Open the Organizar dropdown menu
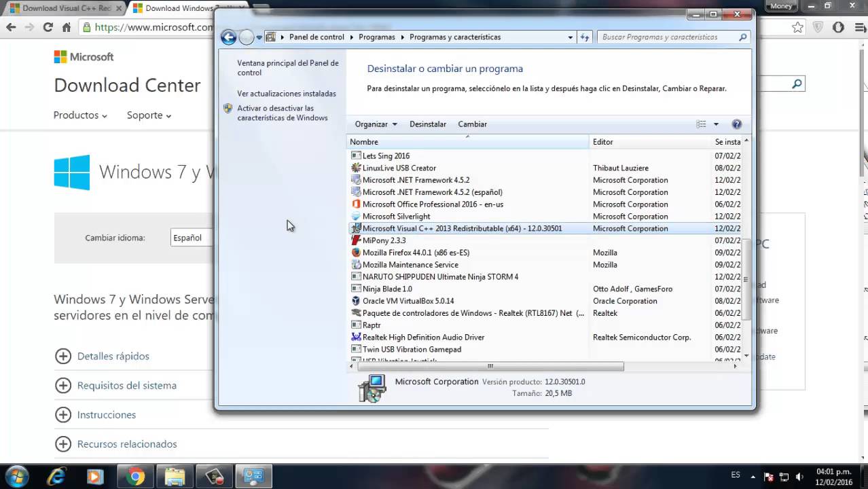 point(376,124)
